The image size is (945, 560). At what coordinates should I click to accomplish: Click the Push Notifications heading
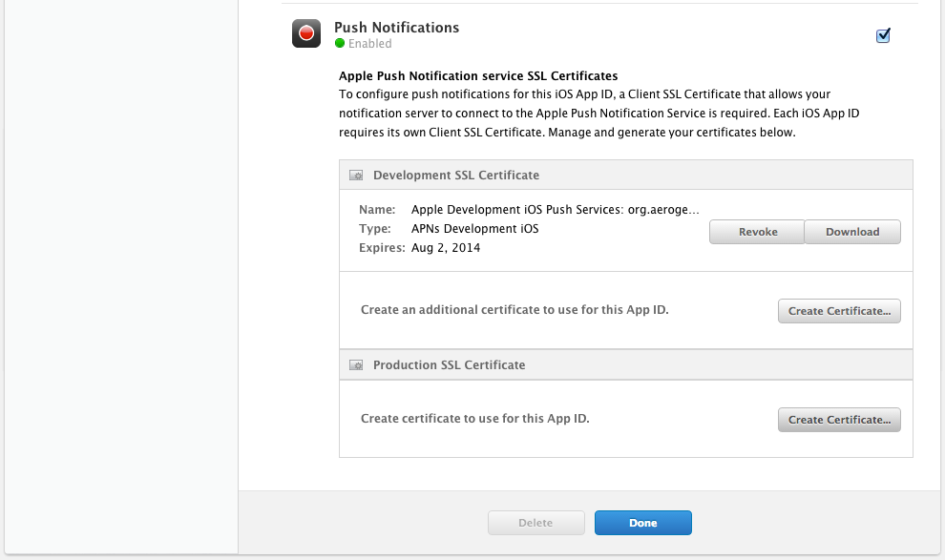point(396,27)
